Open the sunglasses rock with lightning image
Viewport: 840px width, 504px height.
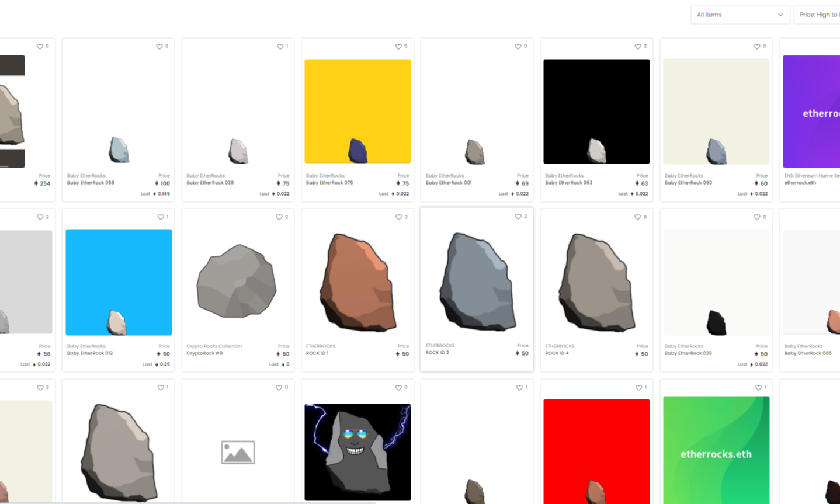[x=357, y=452]
